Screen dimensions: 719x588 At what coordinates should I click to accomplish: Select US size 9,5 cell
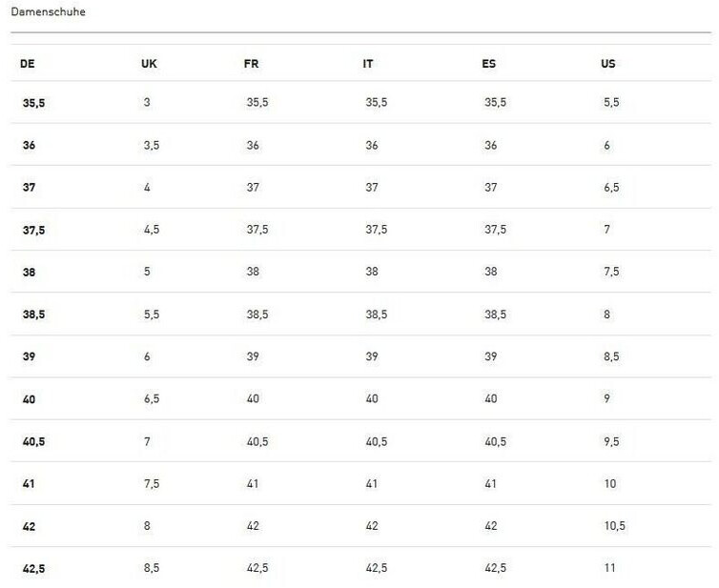pos(611,442)
